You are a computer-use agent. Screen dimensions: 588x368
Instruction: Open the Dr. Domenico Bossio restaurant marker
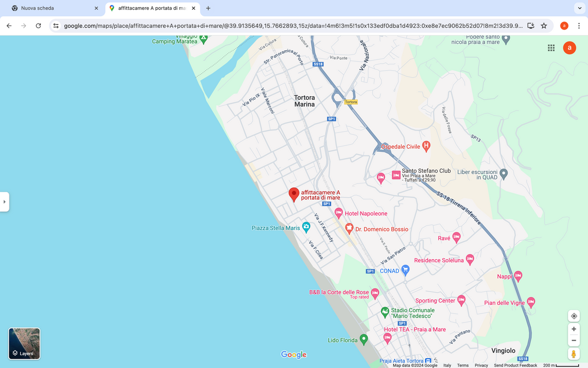click(x=349, y=228)
